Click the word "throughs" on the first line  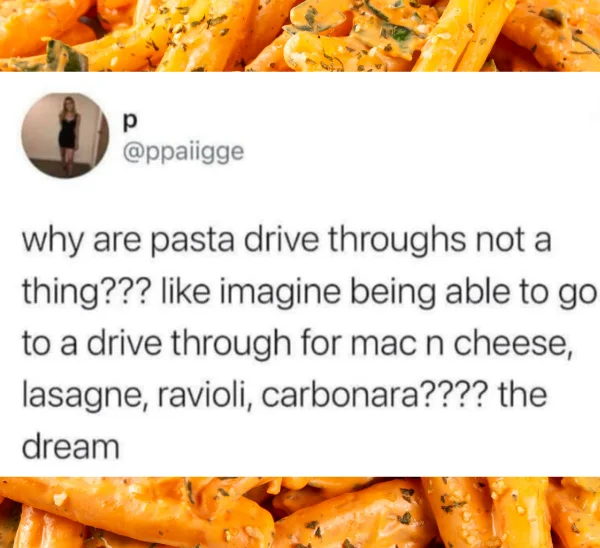pos(397,242)
